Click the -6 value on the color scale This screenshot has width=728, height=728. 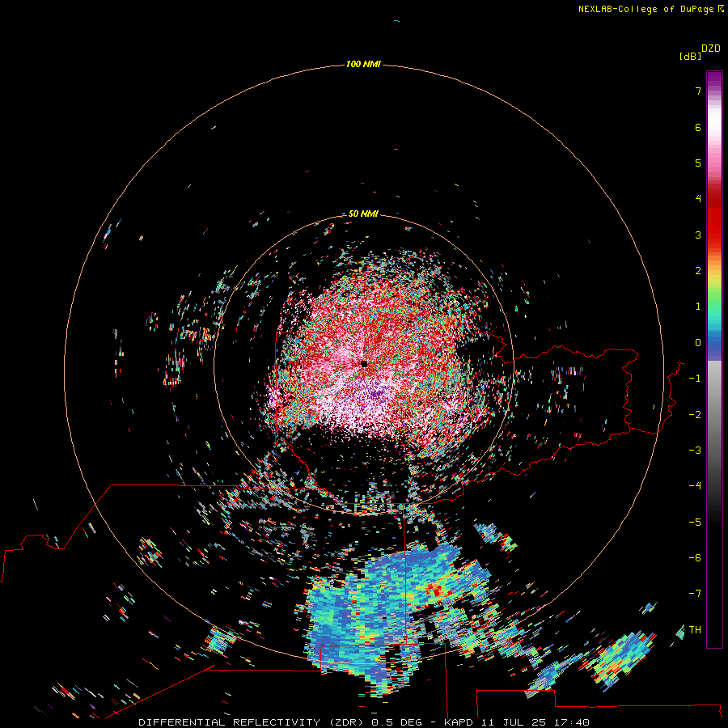click(x=695, y=558)
